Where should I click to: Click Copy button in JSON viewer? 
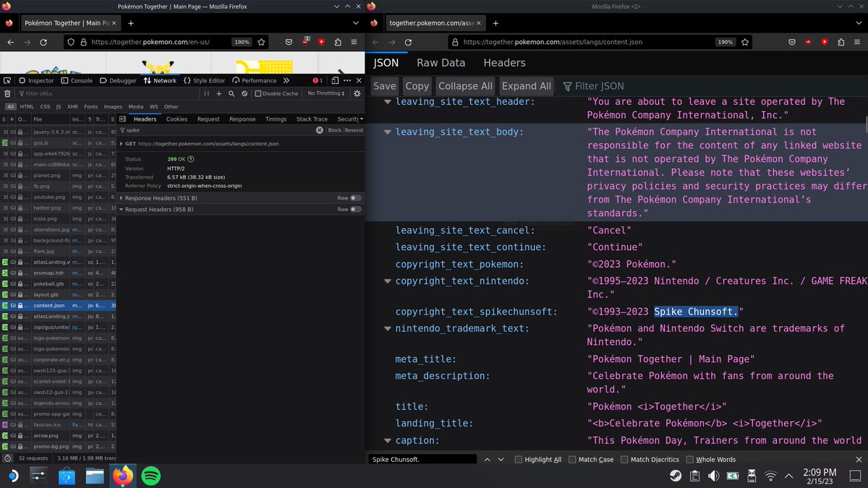[x=417, y=86]
